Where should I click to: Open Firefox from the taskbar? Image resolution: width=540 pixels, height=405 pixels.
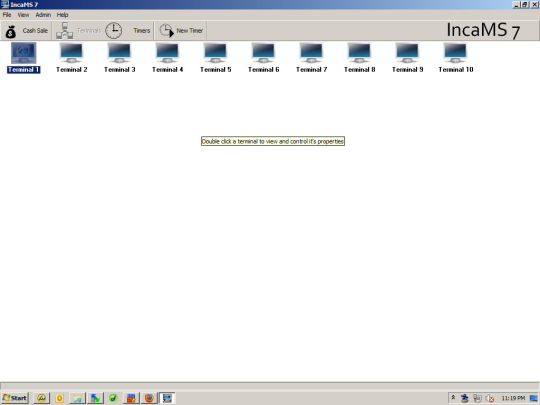149,398
